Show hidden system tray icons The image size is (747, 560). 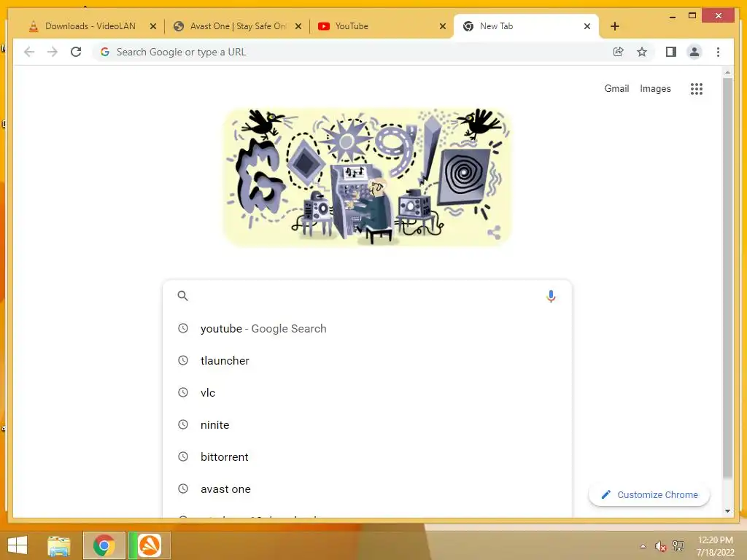(x=643, y=546)
